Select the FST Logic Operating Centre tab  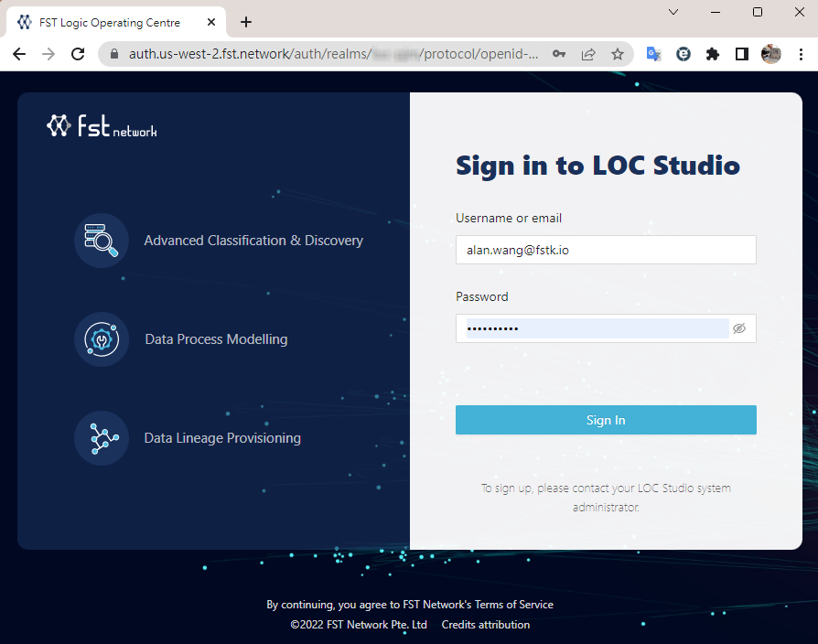click(110, 22)
